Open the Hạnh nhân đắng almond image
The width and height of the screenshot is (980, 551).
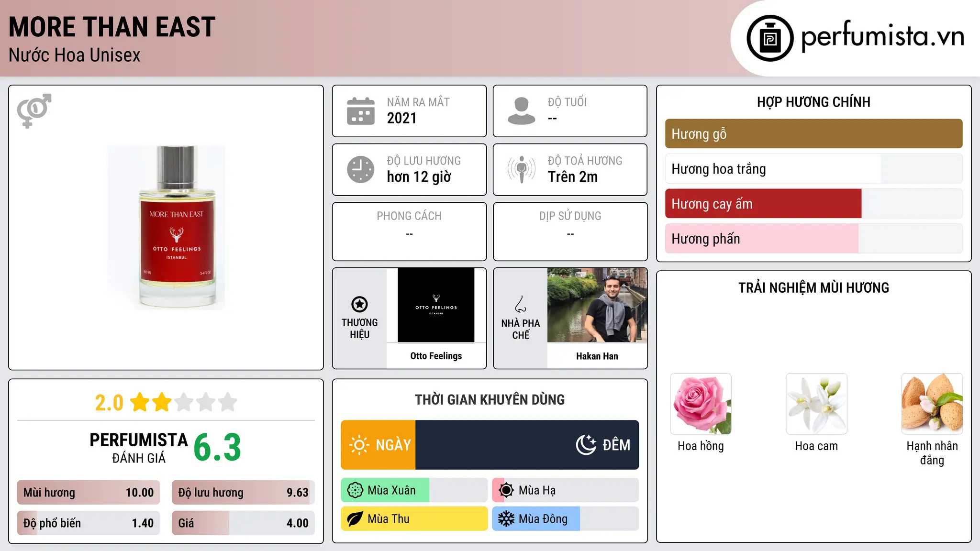click(932, 404)
